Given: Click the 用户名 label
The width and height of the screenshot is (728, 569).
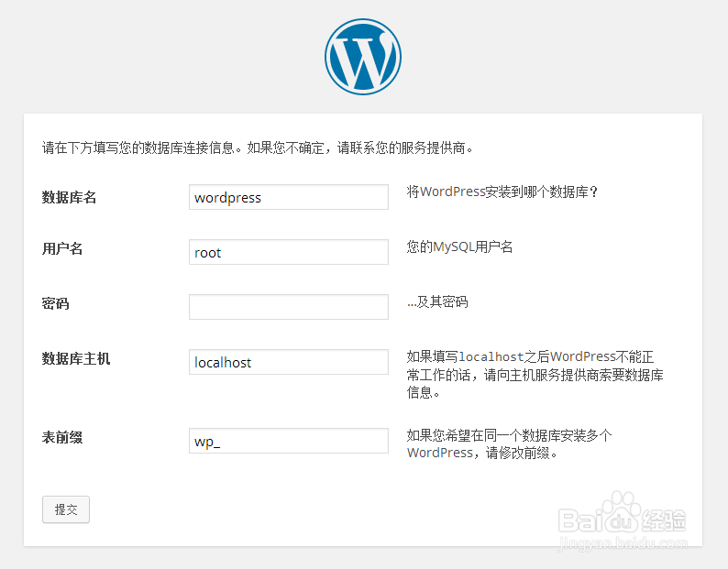Looking at the screenshot, I should click(x=62, y=248).
